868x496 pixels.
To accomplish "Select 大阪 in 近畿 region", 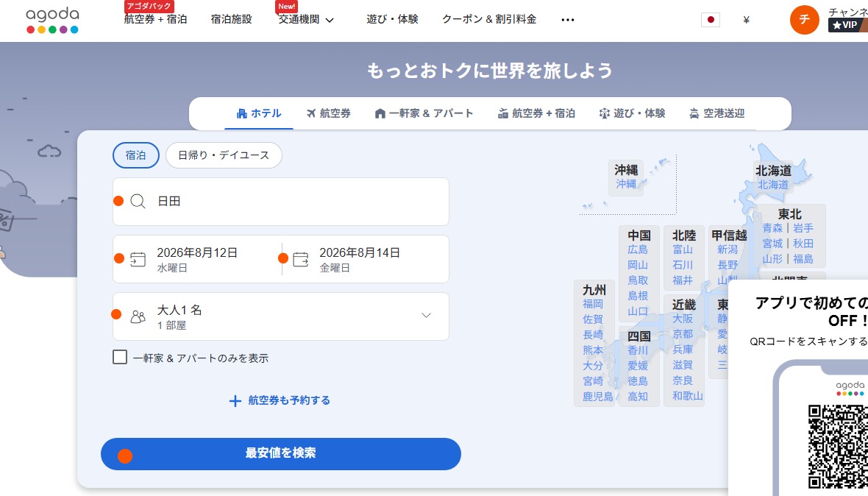I will 683,319.
